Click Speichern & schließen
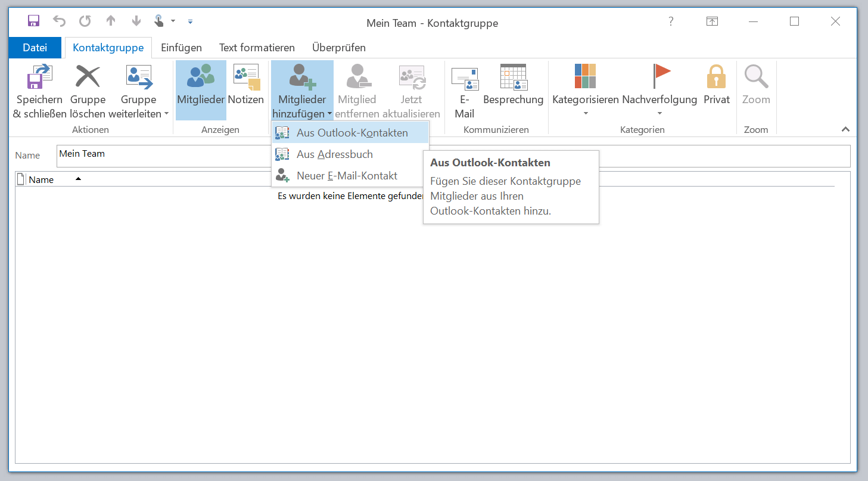The width and height of the screenshot is (868, 481). [40, 91]
